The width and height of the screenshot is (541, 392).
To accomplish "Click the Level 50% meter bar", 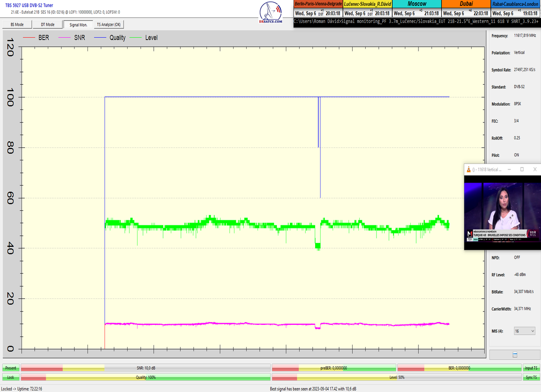I will tap(396, 377).
